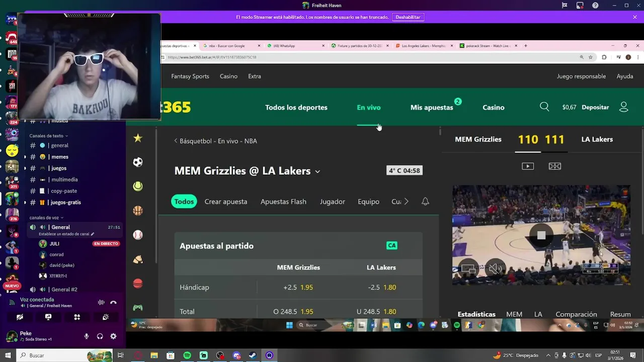Select the Todos market pill
This screenshot has width=644, height=362.
[184, 202]
